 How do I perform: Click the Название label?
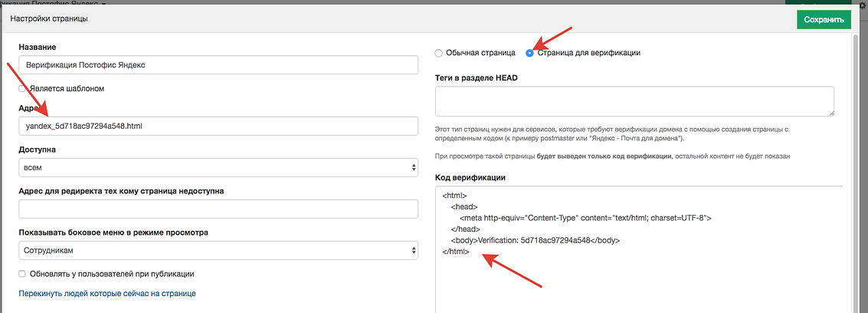[38, 47]
